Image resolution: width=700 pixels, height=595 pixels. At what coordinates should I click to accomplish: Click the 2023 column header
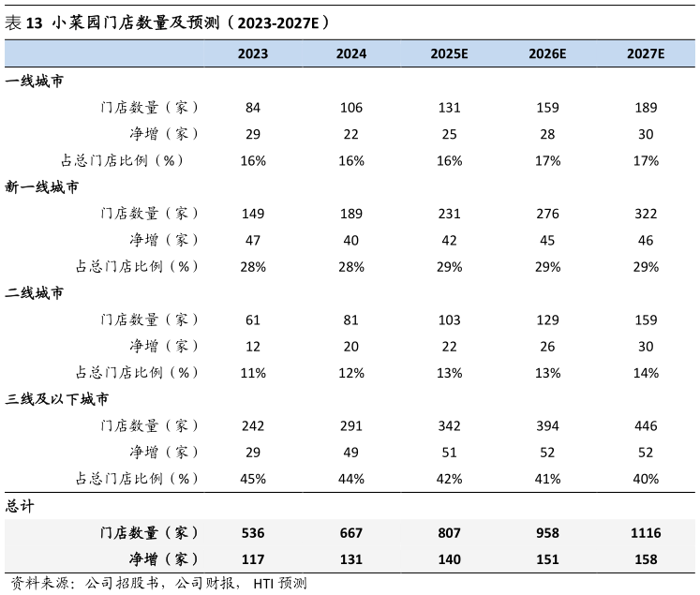[252, 54]
